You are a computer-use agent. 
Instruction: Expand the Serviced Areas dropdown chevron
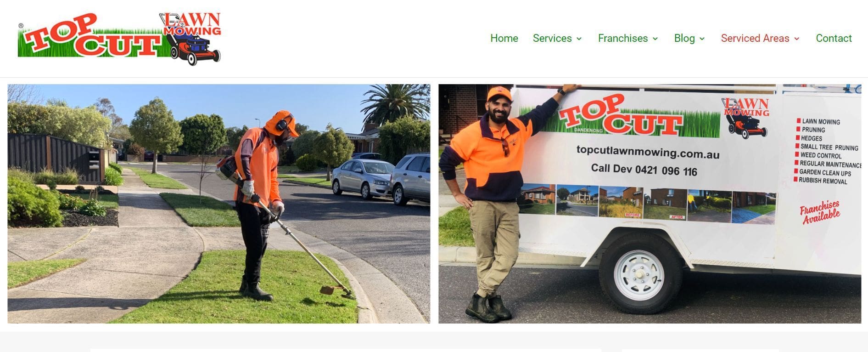797,39
